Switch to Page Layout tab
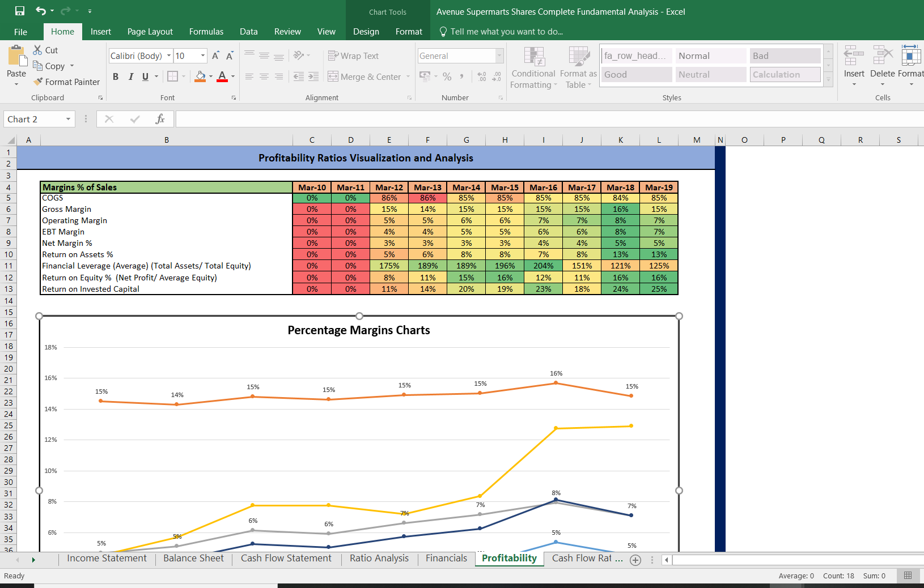924x588 pixels. [150, 32]
